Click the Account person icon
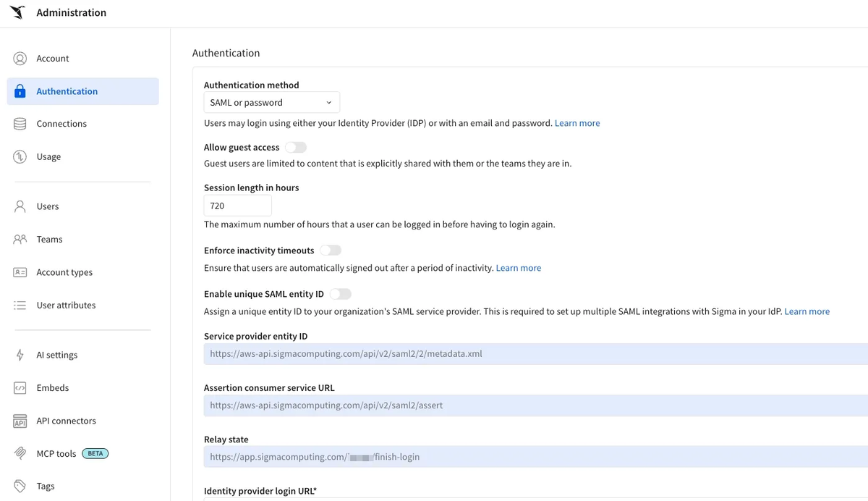This screenshot has width=868, height=501. (x=20, y=59)
